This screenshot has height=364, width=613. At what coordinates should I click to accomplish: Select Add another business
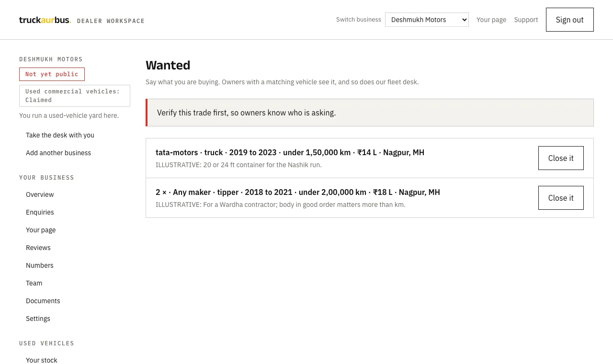pyautogui.click(x=58, y=153)
